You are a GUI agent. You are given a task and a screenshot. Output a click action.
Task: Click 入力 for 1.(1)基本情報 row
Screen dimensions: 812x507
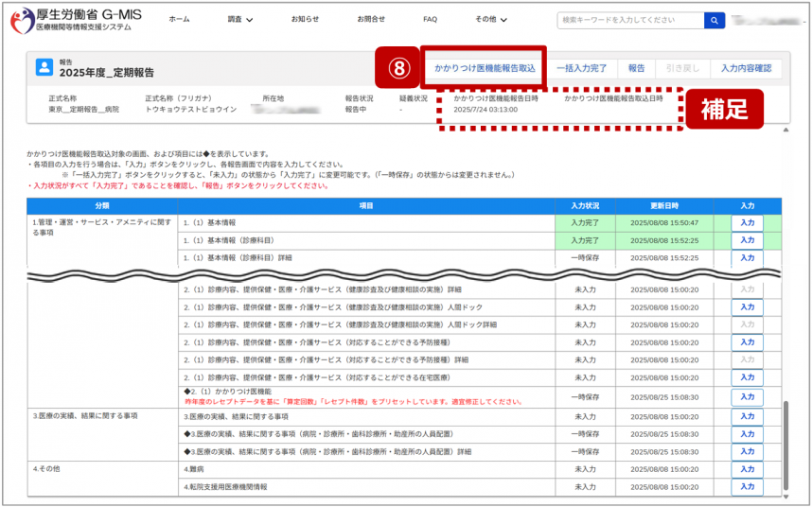pos(747,222)
